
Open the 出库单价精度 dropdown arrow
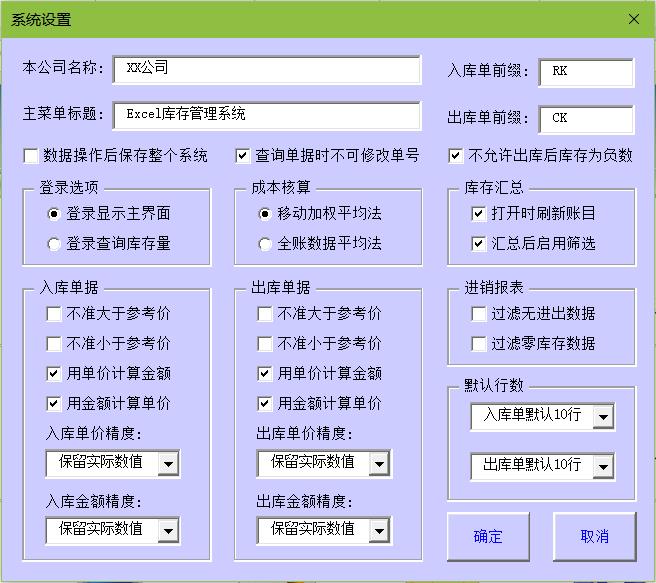(x=379, y=463)
